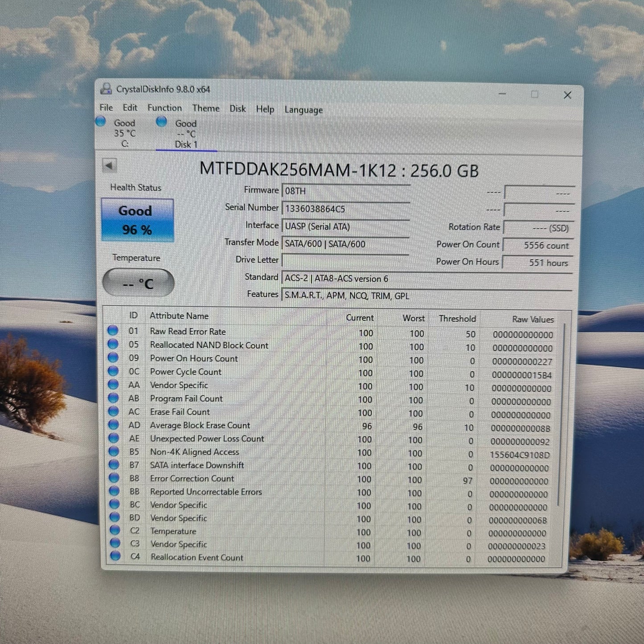Select the Power Cycle Count attribute name
Image resolution: width=644 pixels, height=644 pixels.
coord(185,371)
